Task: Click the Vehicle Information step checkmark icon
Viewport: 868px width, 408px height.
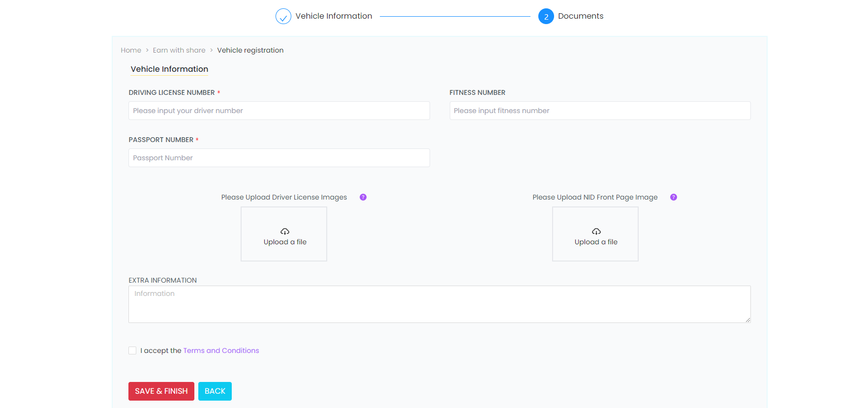Action: pos(283,16)
